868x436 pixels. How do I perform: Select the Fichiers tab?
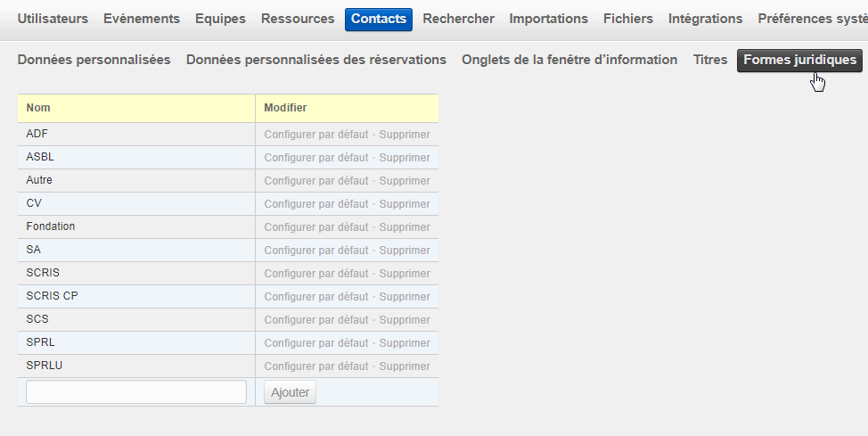[627, 19]
